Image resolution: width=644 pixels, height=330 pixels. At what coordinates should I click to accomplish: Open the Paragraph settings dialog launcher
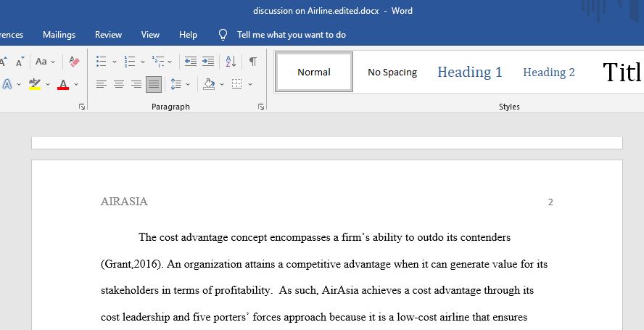tap(261, 107)
